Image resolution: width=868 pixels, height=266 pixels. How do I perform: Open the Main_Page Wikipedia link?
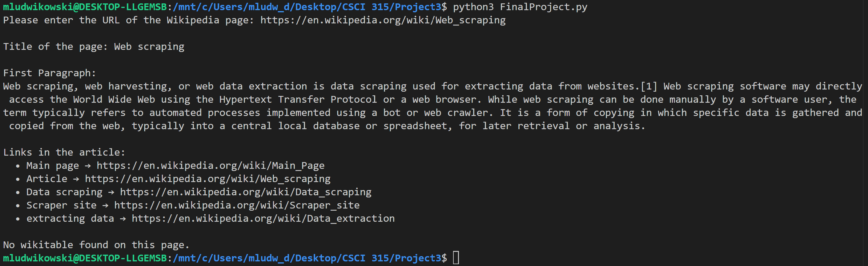point(211,166)
